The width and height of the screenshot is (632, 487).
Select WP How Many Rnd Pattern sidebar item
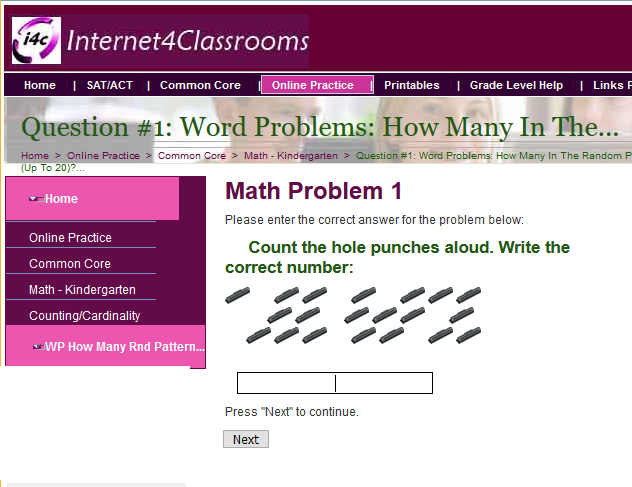[x=106, y=346]
